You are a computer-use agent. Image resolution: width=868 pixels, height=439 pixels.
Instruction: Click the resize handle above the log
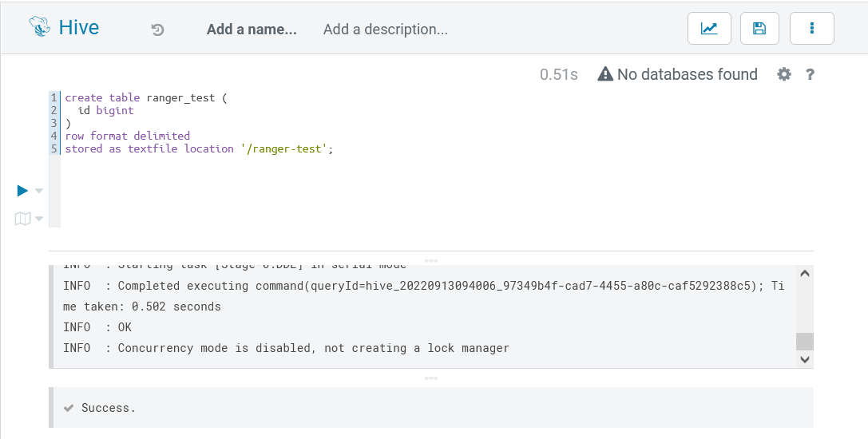[431, 260]
